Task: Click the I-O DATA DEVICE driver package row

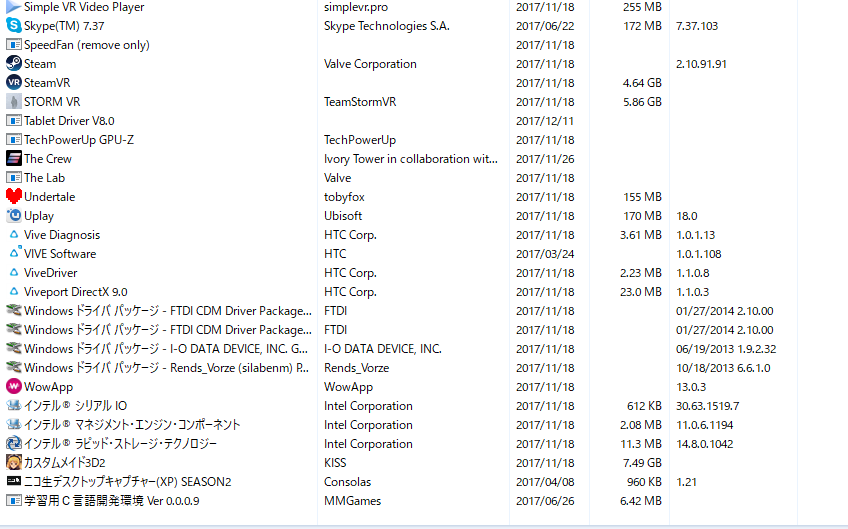Action: [x=166, y=349]
